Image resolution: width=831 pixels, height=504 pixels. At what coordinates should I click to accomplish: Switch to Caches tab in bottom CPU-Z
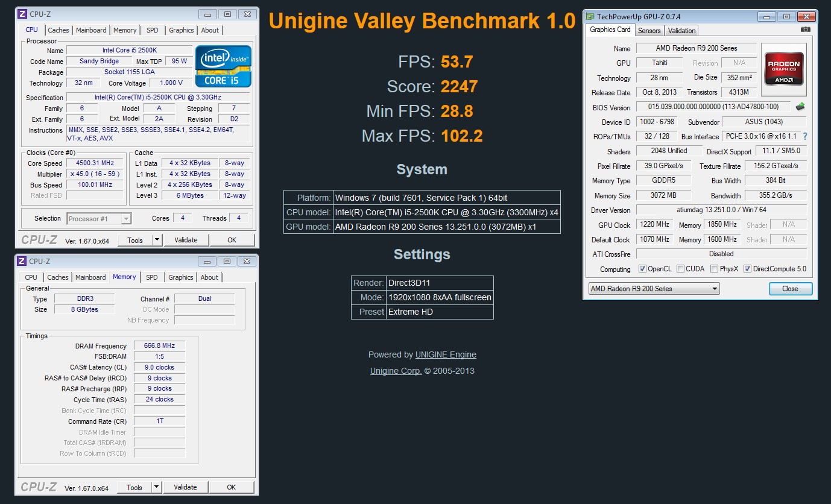(58, 277)
